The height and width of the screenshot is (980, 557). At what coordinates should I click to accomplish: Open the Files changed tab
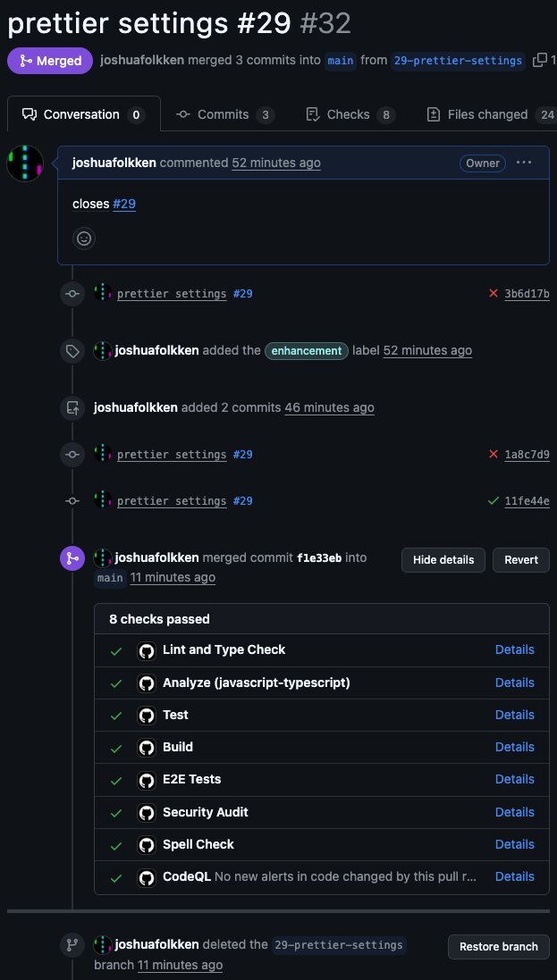(488, 114)
